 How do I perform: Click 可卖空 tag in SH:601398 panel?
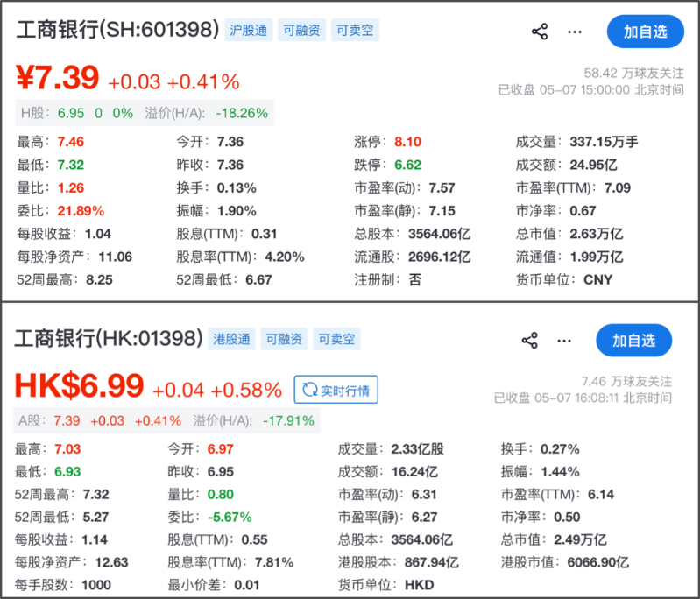[x=355, y=30]
